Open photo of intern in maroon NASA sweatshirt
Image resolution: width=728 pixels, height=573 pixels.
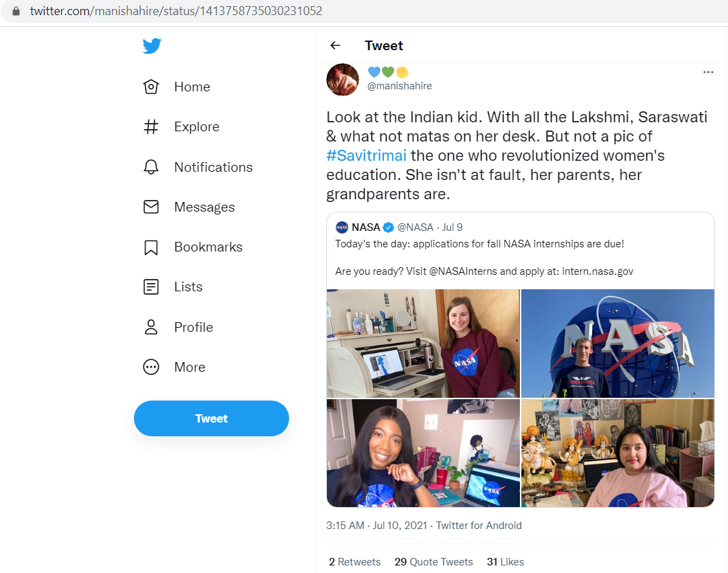[424, 343]
